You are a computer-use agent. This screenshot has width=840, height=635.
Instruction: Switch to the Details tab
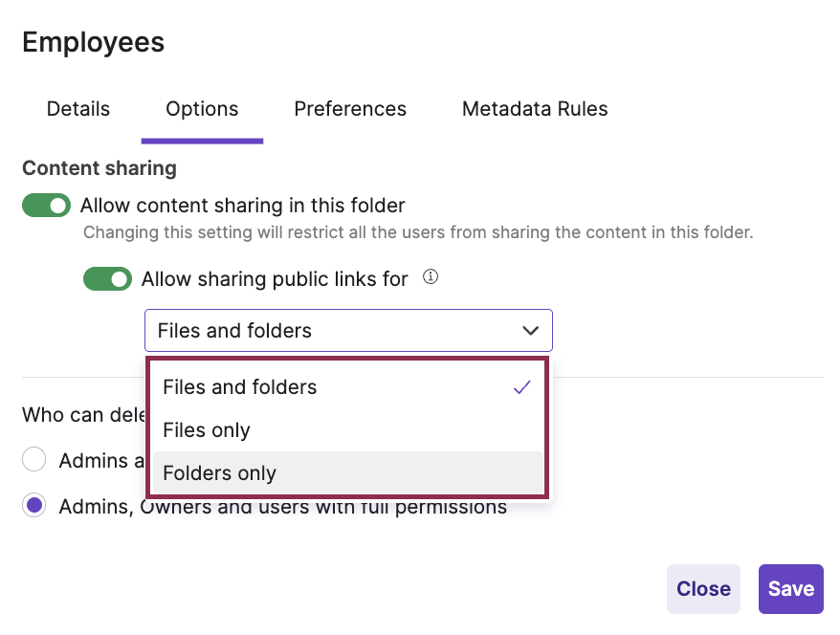pyautogui.click(x=77, y=109)
